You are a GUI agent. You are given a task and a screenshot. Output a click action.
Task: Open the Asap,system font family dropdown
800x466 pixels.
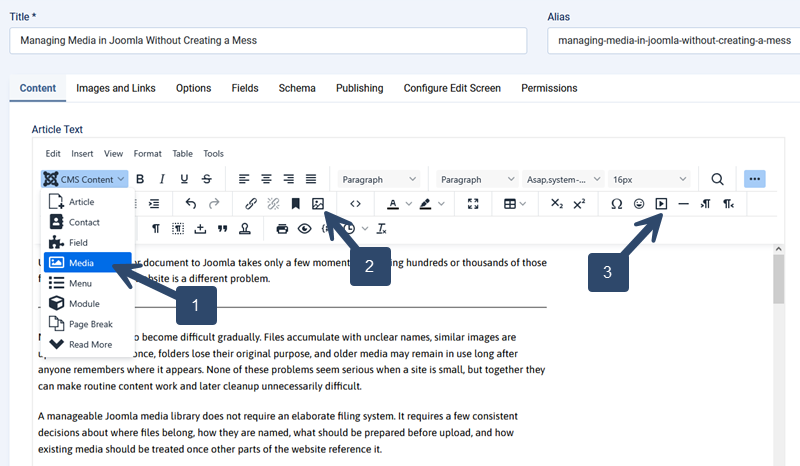(563, 180)
